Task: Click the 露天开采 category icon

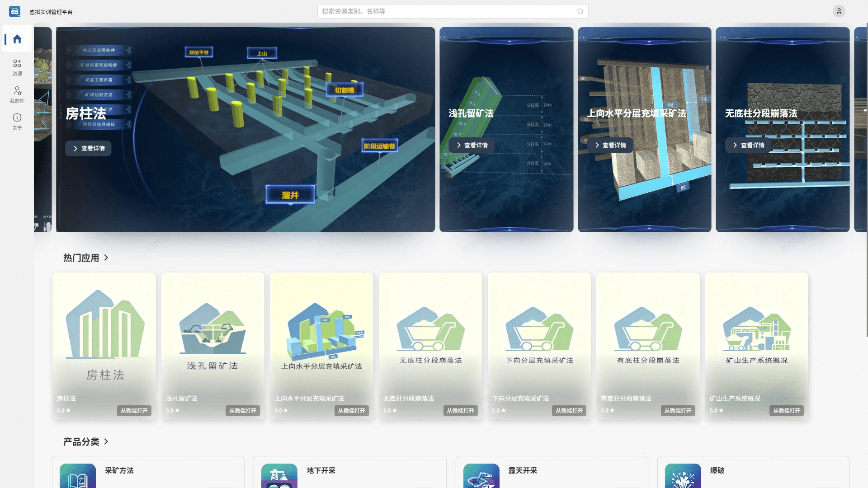Action: (481, 476)
